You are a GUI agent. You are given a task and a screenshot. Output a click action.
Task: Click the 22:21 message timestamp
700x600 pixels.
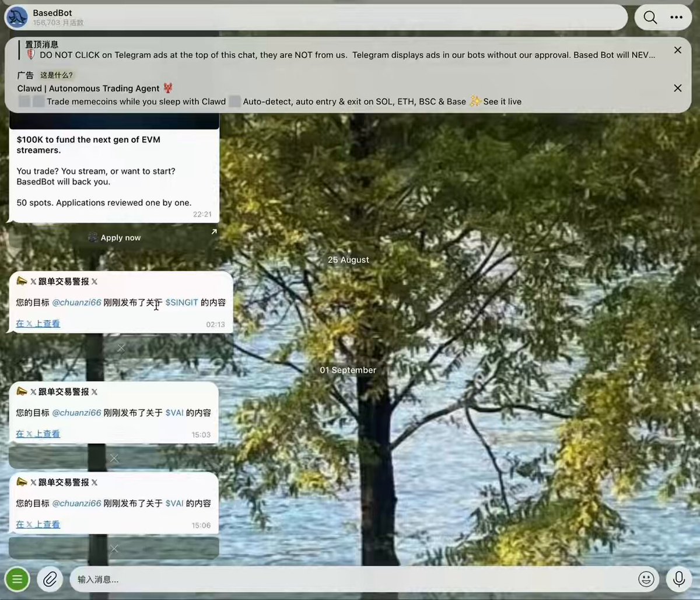(x=202, y=215)
